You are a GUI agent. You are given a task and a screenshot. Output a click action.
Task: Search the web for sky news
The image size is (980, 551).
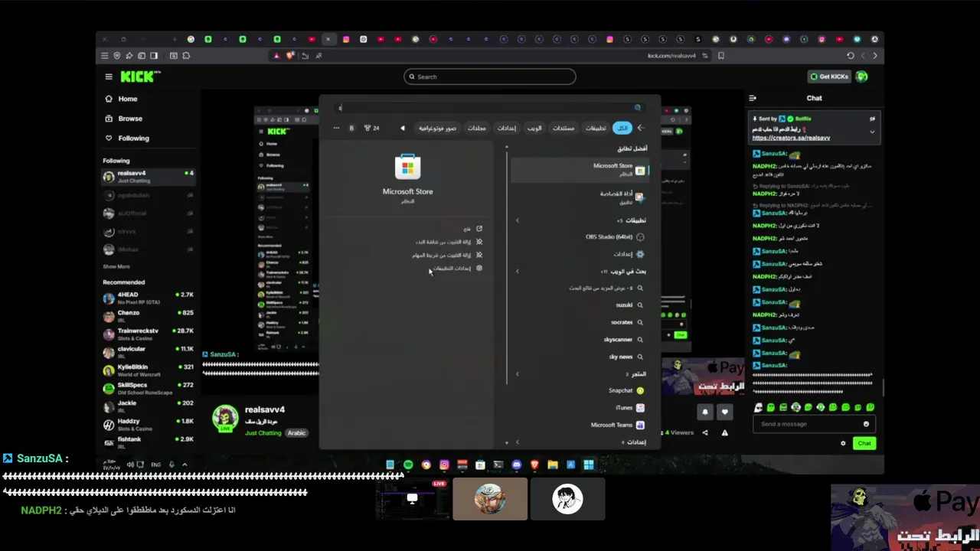point(580,357)
